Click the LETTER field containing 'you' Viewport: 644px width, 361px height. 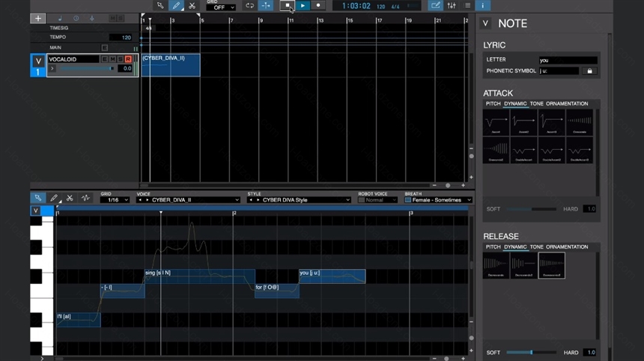568,60
